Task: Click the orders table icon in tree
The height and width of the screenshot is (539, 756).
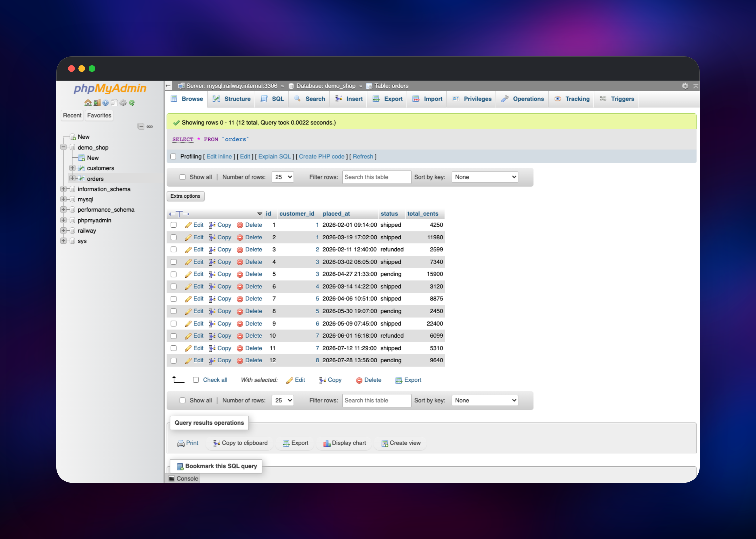Action: click(x=81, y=178)
